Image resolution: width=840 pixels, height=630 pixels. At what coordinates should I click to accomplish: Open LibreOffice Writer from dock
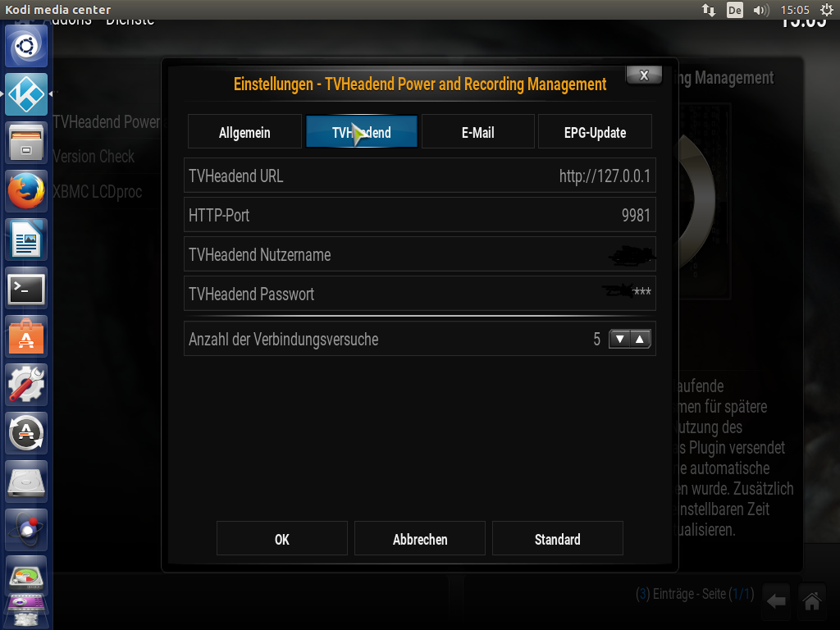point(26,240)
